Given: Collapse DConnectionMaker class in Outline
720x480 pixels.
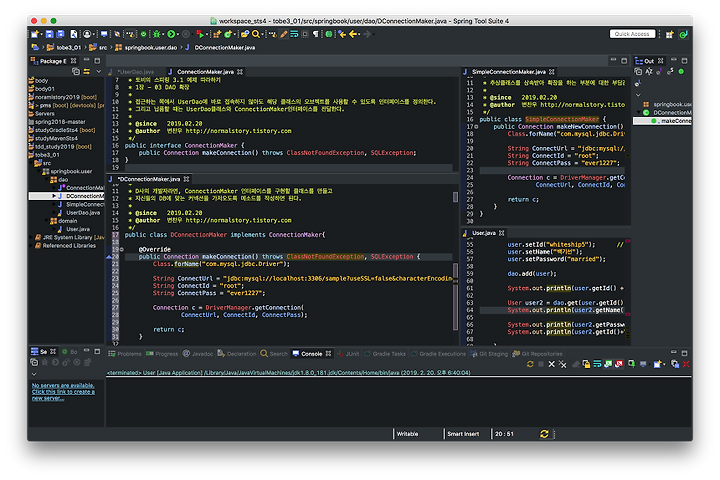Looking at the screenshot, I should click(x=639, y=113).
